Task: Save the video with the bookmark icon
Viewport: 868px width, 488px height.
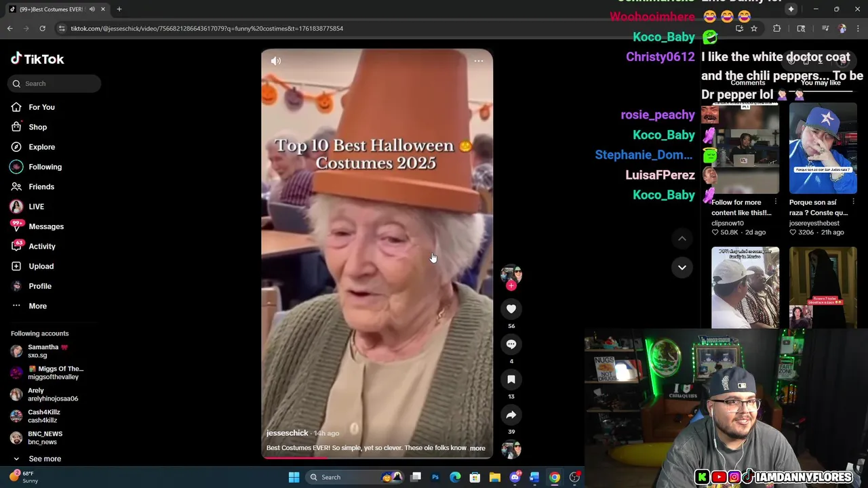Action: [x=511, y=380]
